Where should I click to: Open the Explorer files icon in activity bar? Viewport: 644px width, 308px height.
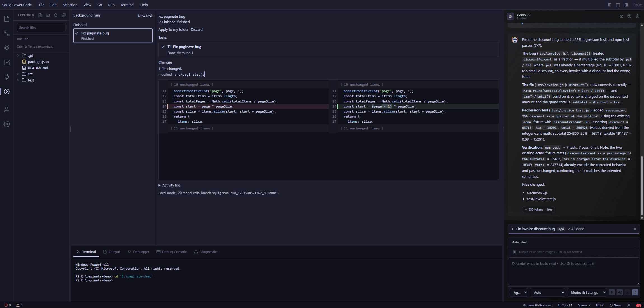7,19
